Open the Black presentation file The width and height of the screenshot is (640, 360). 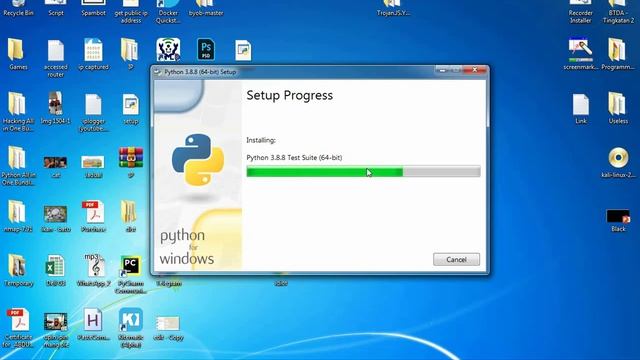point(618,220)
